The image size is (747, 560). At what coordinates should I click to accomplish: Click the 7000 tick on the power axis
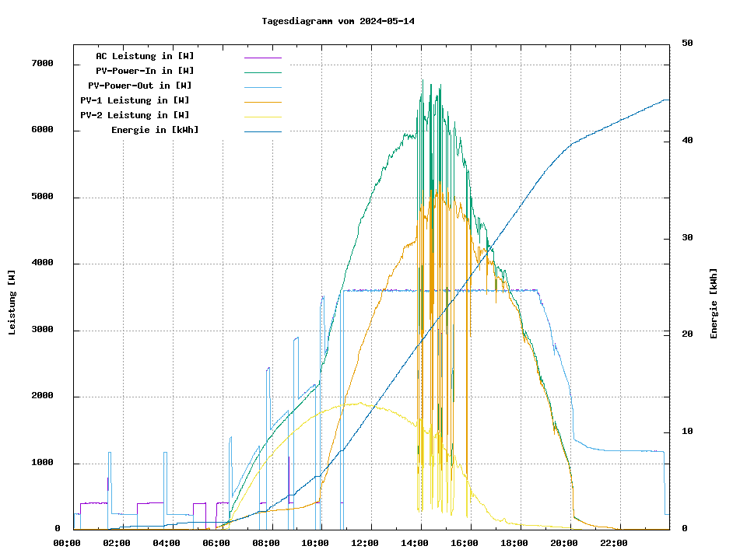(42, 64)
